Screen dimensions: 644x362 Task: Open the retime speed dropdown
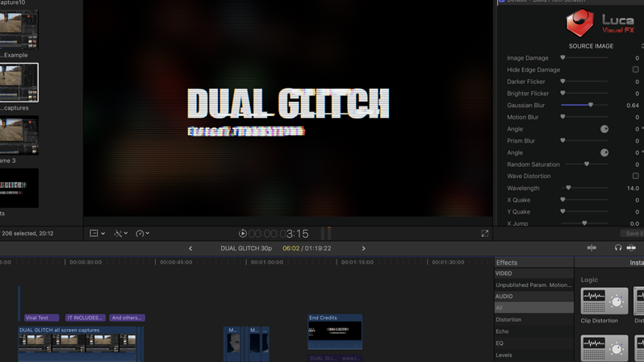(143, 234)
